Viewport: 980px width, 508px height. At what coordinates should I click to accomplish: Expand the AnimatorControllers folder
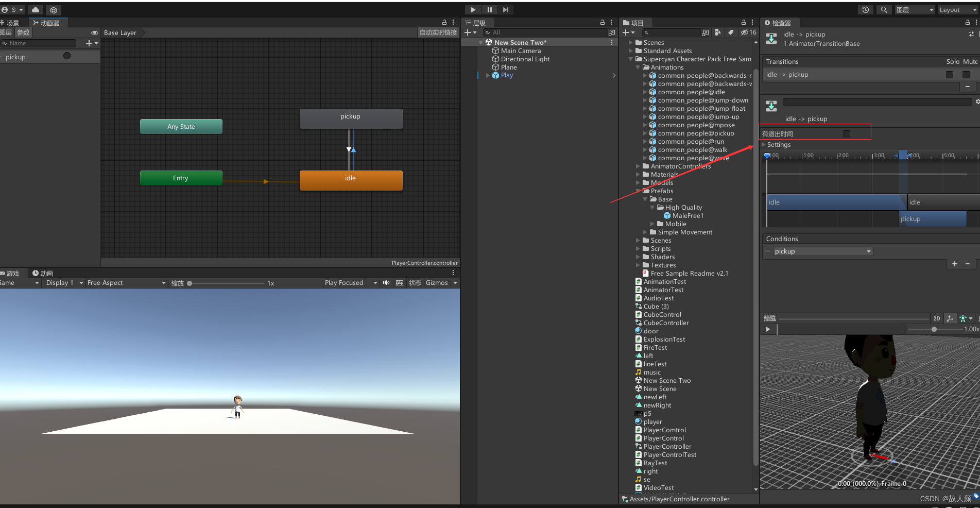click(x=638, y=166)
